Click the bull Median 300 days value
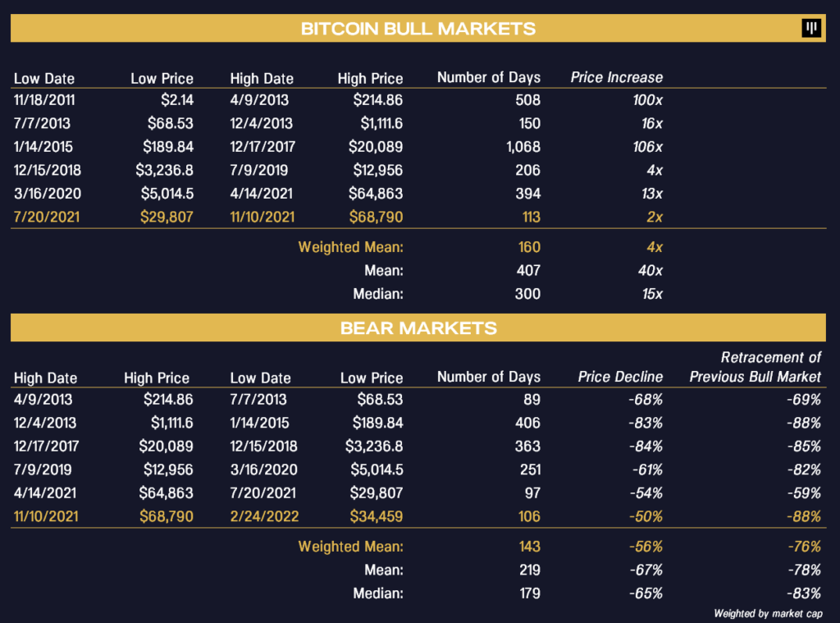The height and width of the screenshot is (623, 840). tap(527, 295)
